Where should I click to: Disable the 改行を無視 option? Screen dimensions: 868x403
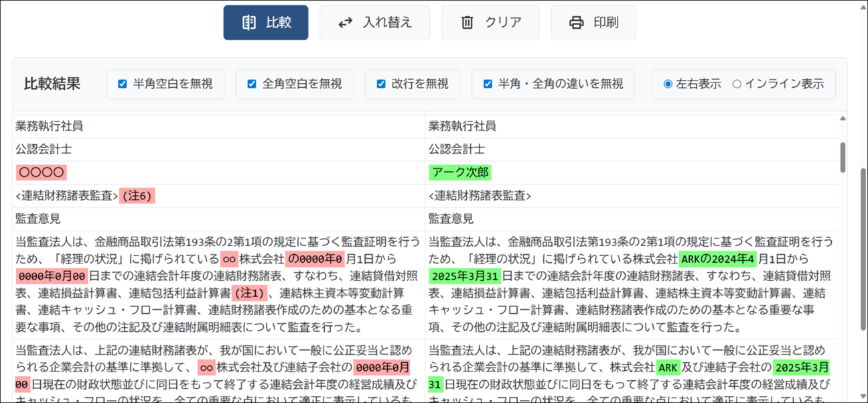tap(381, 84)
